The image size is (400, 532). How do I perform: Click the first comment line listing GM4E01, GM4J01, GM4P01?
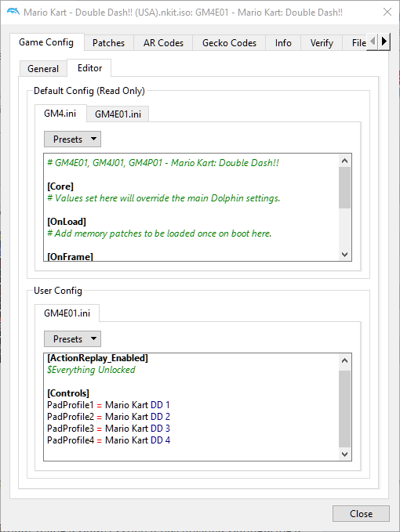coord(163,163)
